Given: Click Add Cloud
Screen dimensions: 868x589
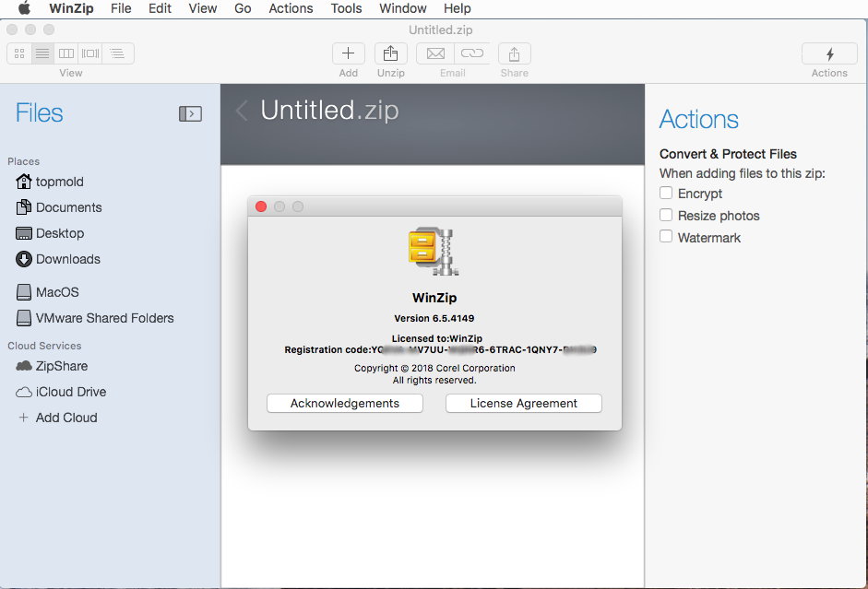Looking at the screenshot, I should tap(57, 418).
